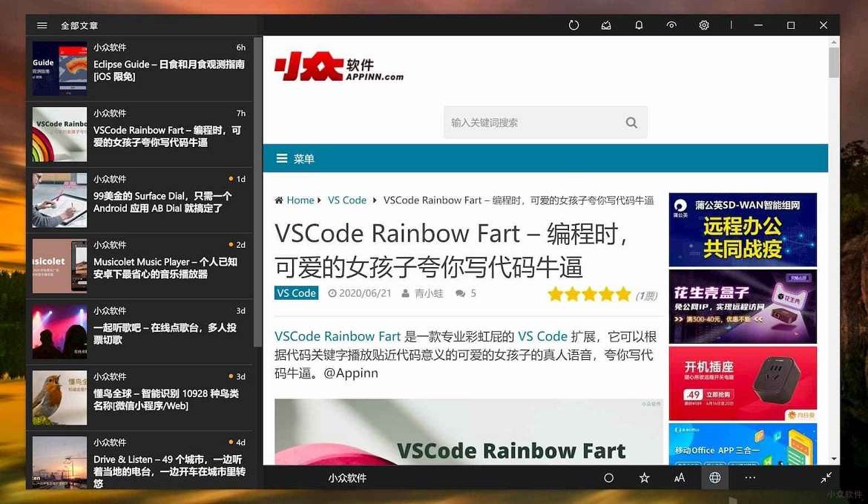The width and height of the screenshot is (868, 504).
Task: Click the 小众软件 APPINN.com logo
Action: click(339, 67)
